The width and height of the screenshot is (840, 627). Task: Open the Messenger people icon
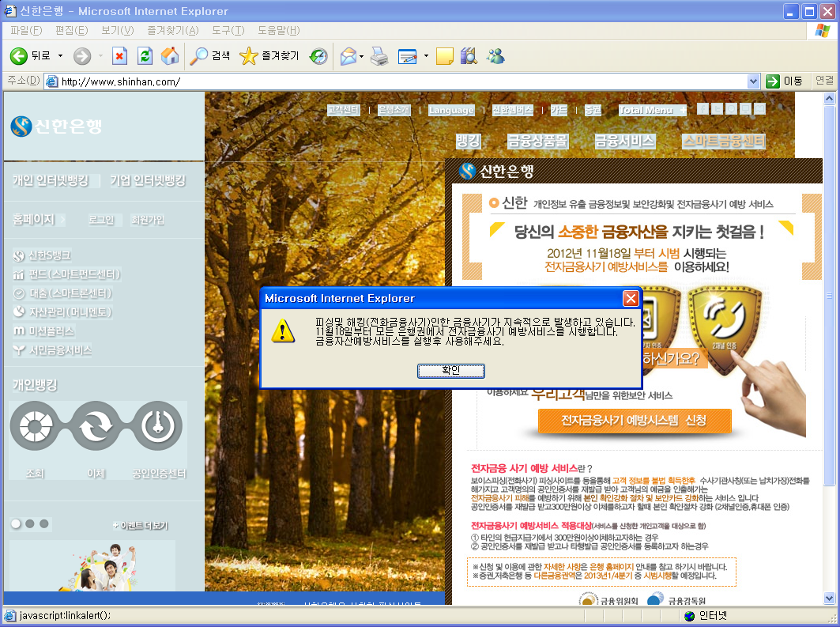pos(495,55)
